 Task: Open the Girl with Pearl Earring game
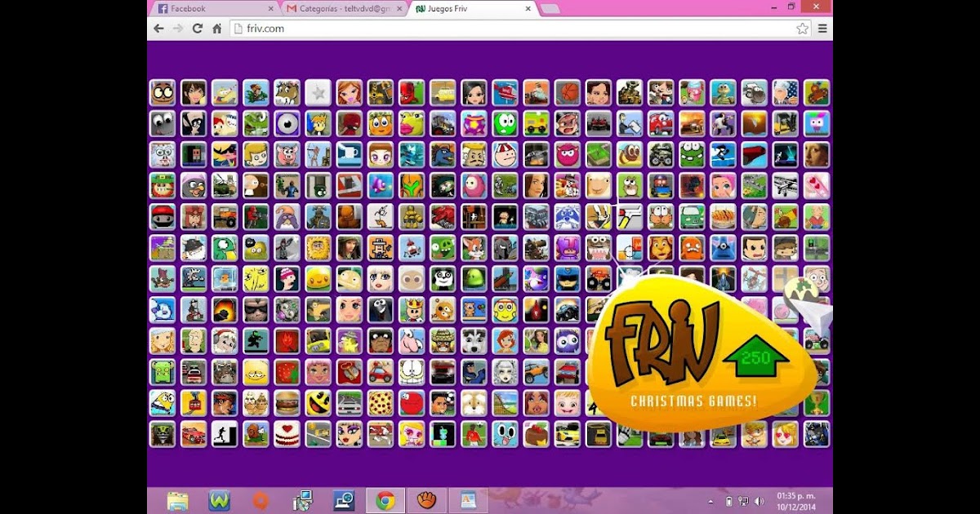pos(817,154)
